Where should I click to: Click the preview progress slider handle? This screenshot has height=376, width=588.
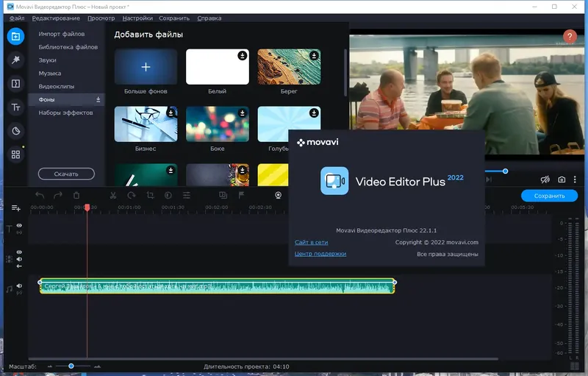point(505,171)
